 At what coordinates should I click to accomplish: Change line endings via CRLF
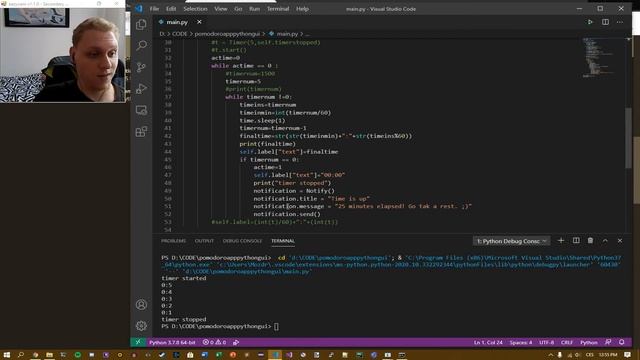[567, 342]
